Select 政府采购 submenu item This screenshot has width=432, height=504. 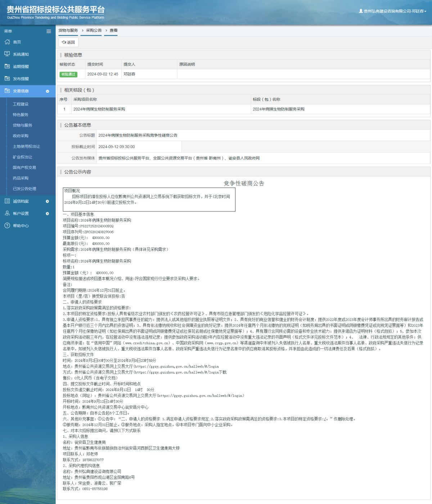pyautogui.click(x=21, y=136)
